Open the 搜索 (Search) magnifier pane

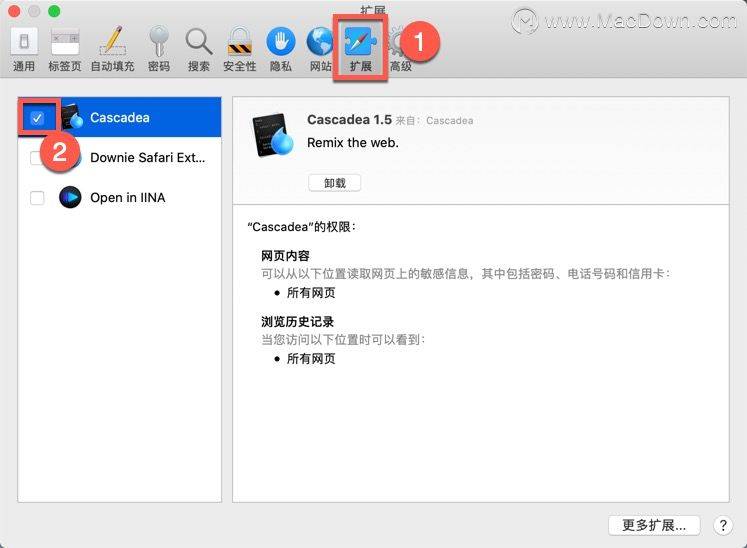point(199,48)
